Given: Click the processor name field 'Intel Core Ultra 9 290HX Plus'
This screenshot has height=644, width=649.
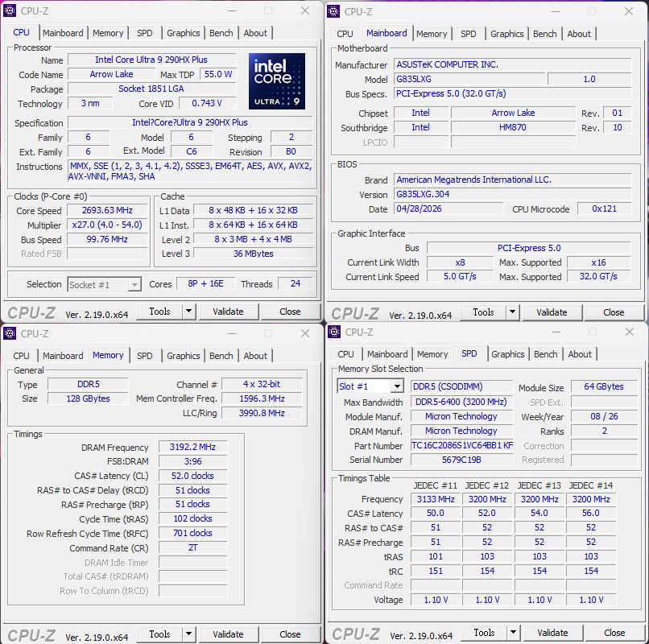Looking at the screenshot, I should [x=151, y=60].
